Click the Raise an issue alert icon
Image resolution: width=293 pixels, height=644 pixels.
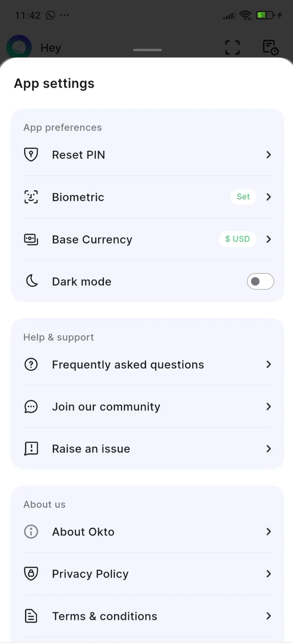[31, 449]
